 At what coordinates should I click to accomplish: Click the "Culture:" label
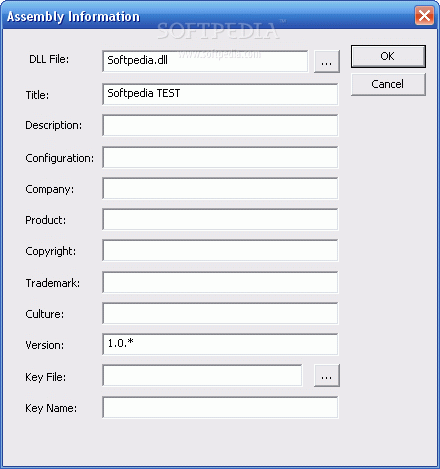[45, 314]
